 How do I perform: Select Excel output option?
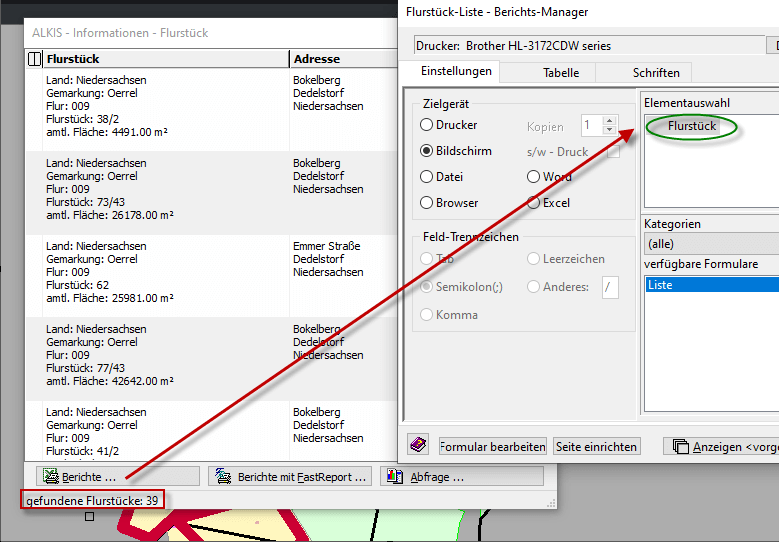[x=534, y=202]
